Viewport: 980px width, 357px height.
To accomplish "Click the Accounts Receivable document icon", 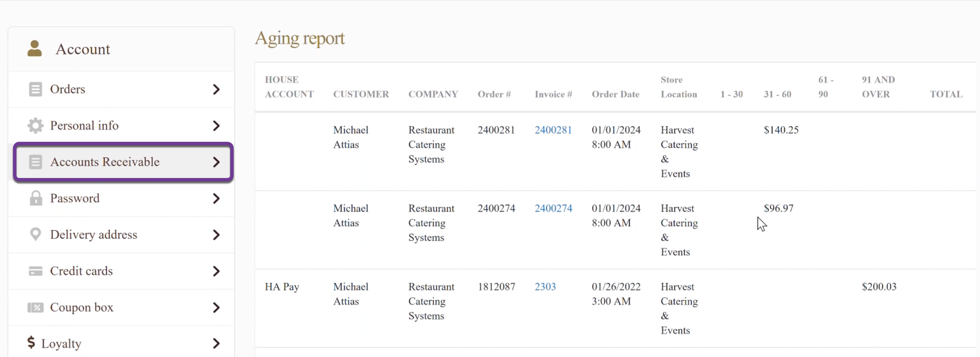I will (x=36, y=162).
